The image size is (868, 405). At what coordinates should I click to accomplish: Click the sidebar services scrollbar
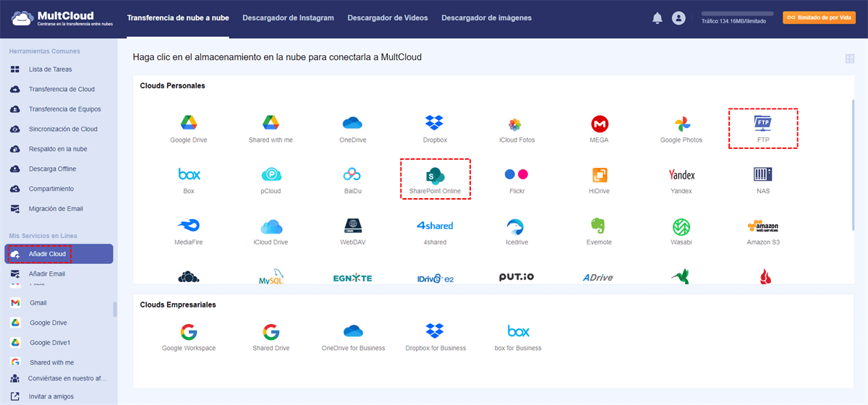tap(115, 310)
